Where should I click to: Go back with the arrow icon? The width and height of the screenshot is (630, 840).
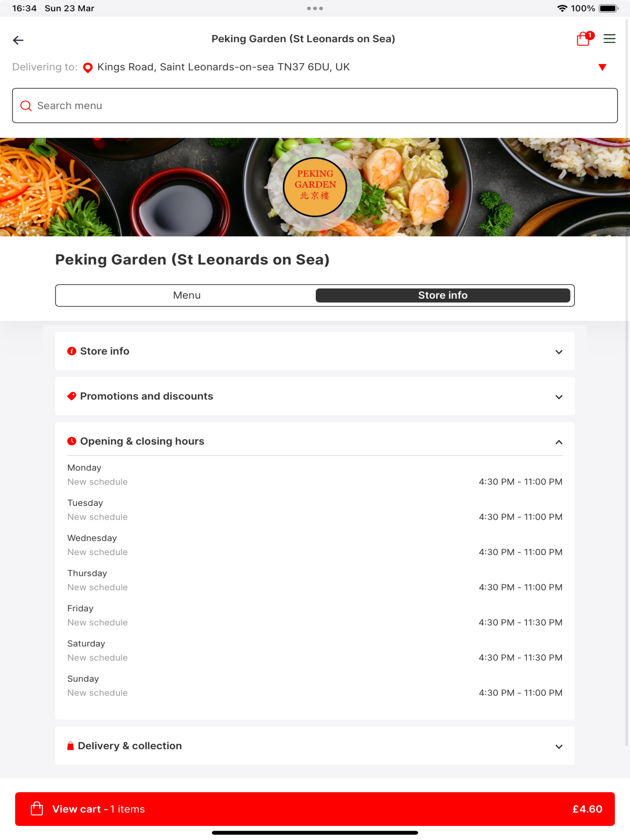click(x=18, y=40)
